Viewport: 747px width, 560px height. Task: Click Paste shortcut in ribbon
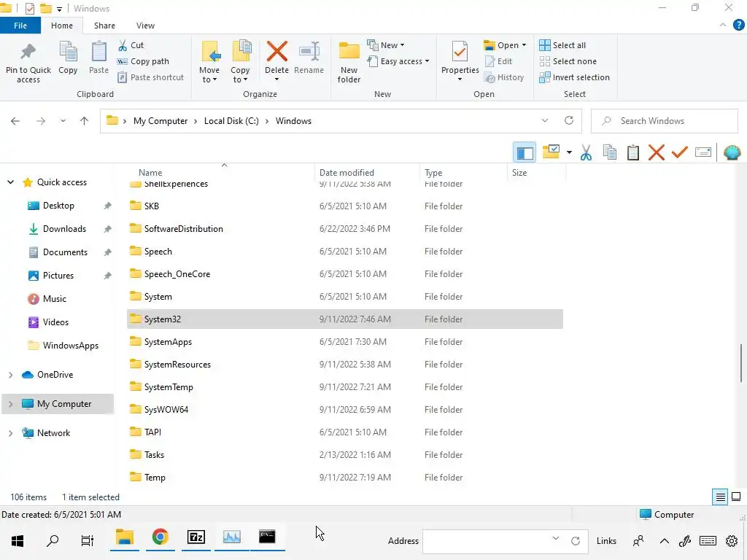click(150, 77)
